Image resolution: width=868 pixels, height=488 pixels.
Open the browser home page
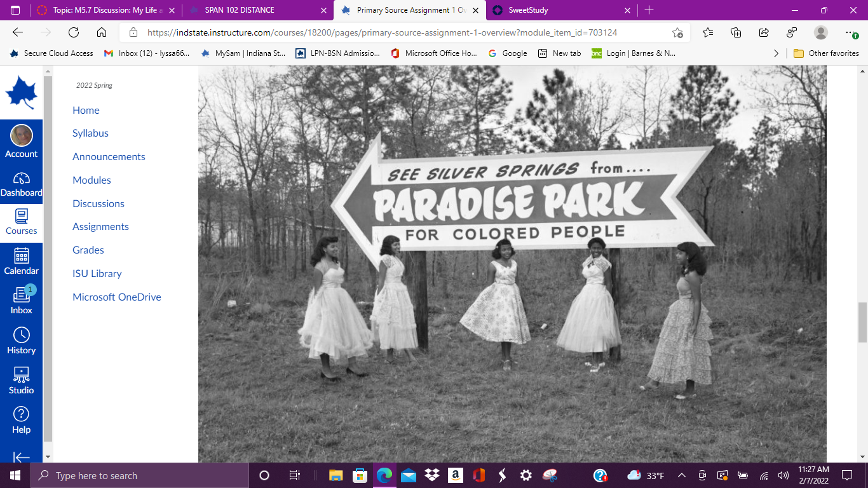click(102, 32)
